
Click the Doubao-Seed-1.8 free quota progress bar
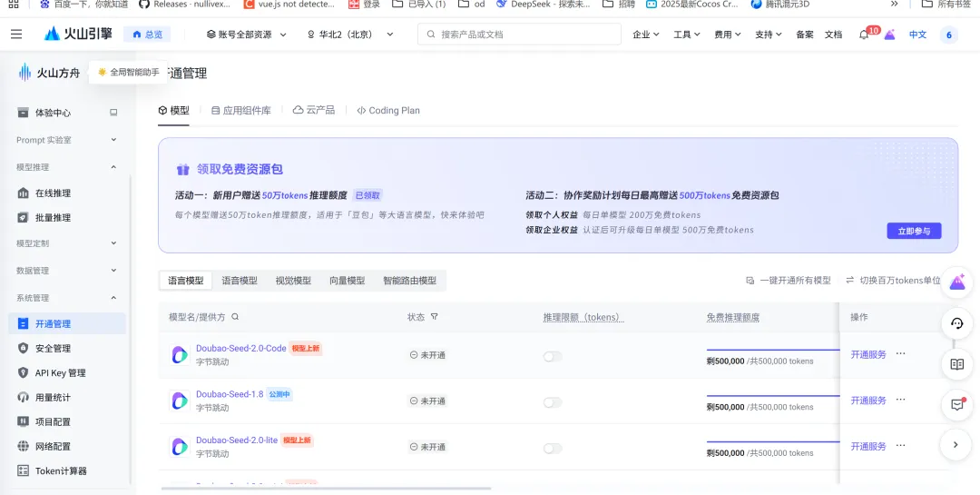pos(772,395)
